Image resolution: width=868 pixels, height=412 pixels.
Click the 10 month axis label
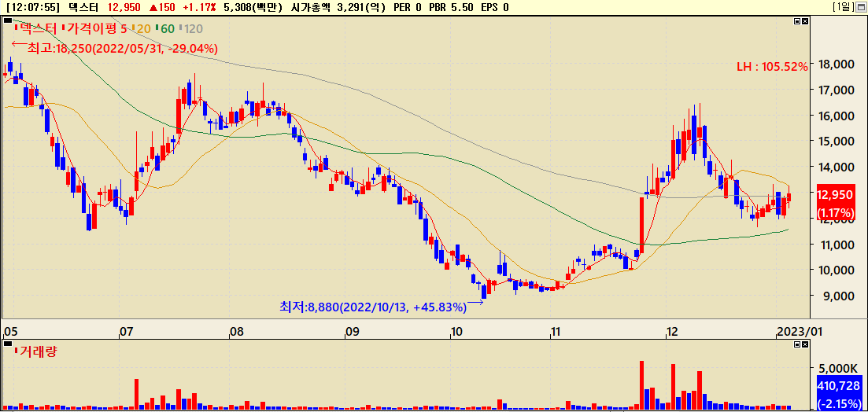[456, 332]
